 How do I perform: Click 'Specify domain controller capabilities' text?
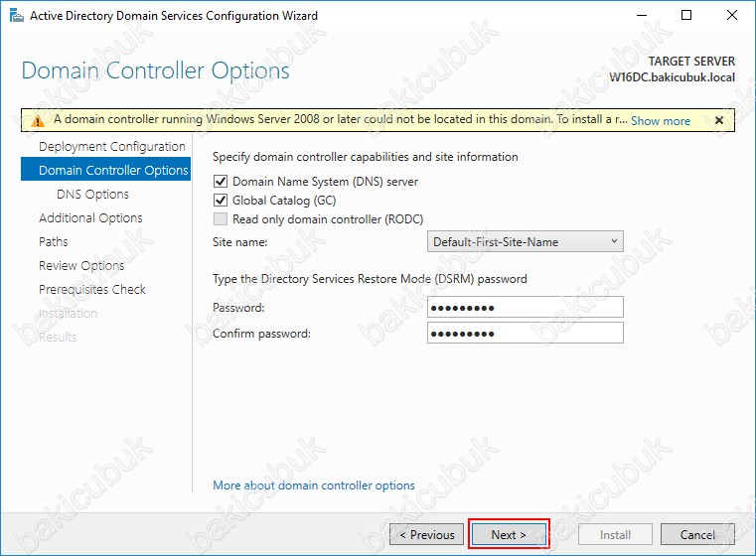tap(366, 157)
